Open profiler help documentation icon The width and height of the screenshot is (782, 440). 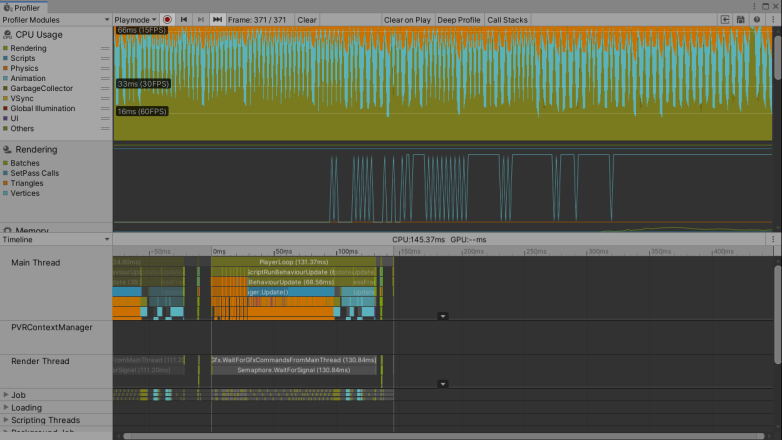(757, 20)
